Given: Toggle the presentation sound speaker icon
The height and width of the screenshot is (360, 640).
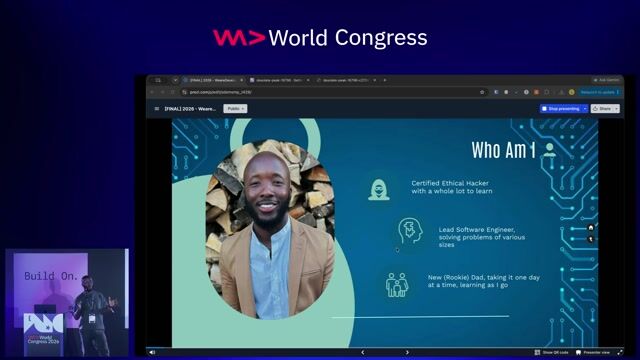Looking at the screenshot, I should click(x=152, y=352).
